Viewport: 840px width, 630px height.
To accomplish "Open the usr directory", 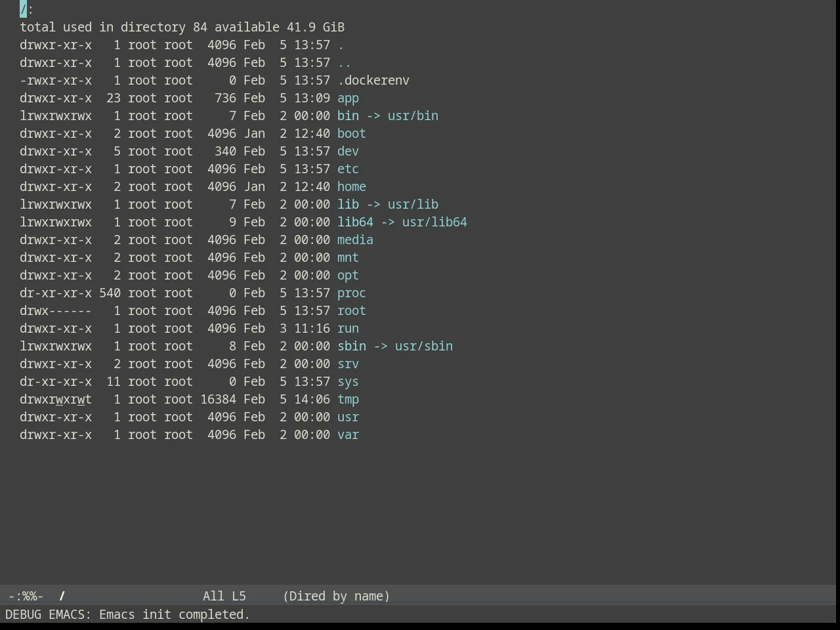I will coord(348,417).
